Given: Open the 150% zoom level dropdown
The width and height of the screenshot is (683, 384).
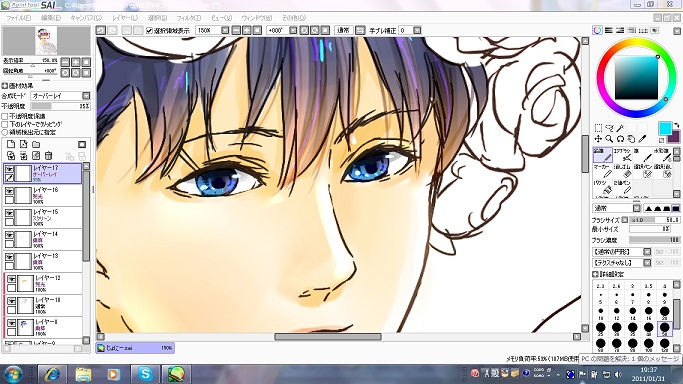Looking at the screenshot, I should tap(225, 30).
